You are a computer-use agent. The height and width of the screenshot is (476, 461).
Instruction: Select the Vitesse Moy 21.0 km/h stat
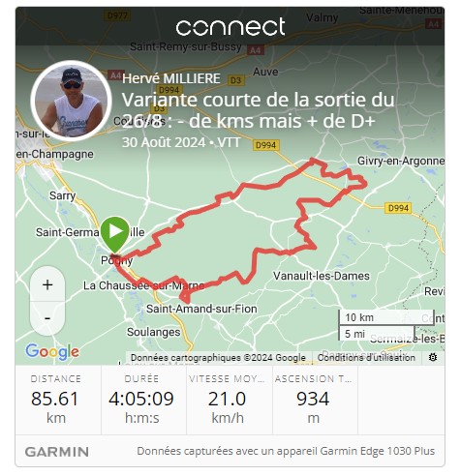pyautogui.click(x=228, y=401)
